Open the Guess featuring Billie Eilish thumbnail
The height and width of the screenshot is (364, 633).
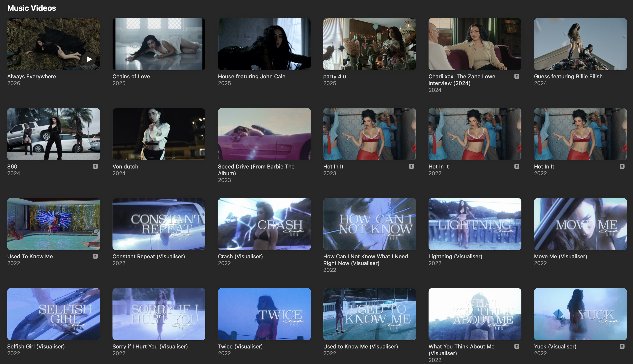pos(580,44)
